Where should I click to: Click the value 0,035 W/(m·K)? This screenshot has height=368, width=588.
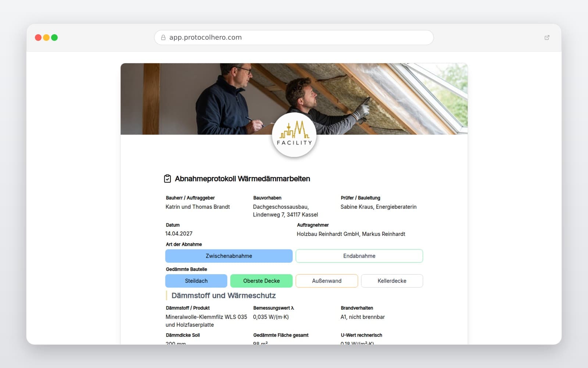pos(271,317)
